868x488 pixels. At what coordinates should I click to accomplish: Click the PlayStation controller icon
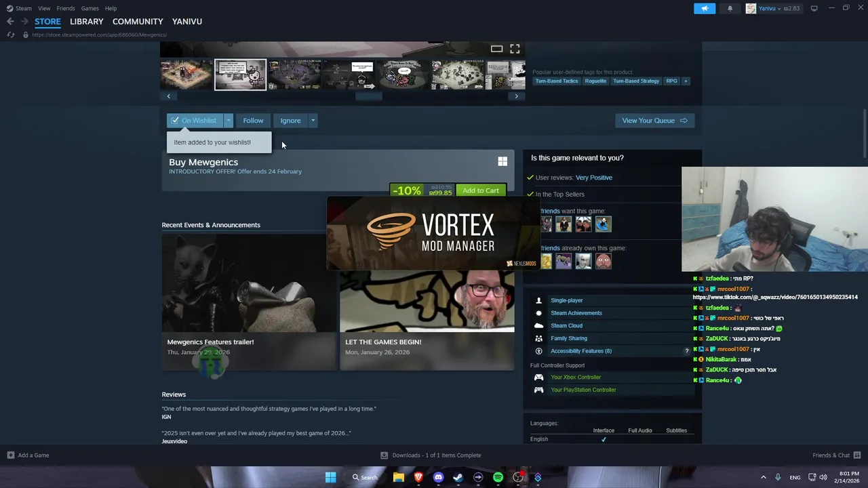point(538,390)
